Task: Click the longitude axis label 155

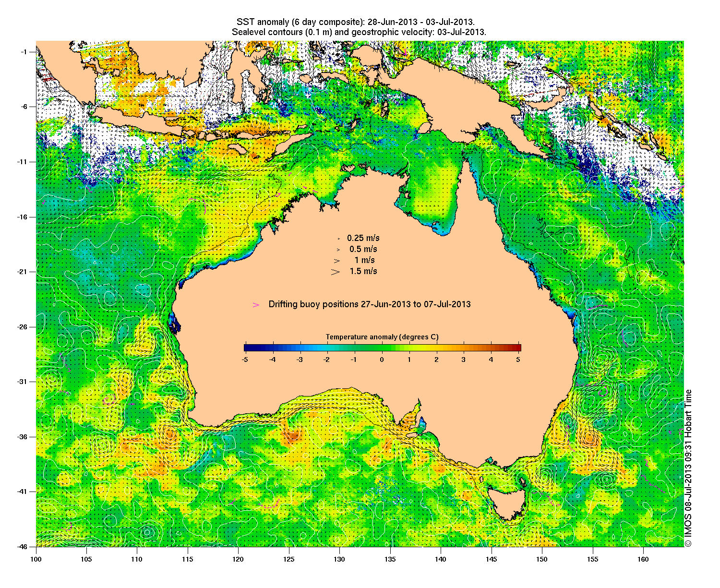Action: point(593,559)
